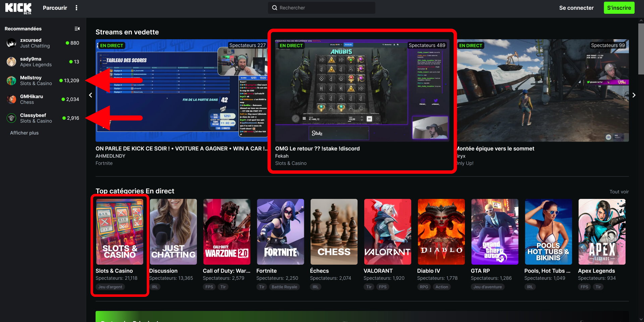The width and height of the screenshot is (644, 322).
Task: Open the Pools, Hot Tubs category cover
Action: (x=548, y=232)
